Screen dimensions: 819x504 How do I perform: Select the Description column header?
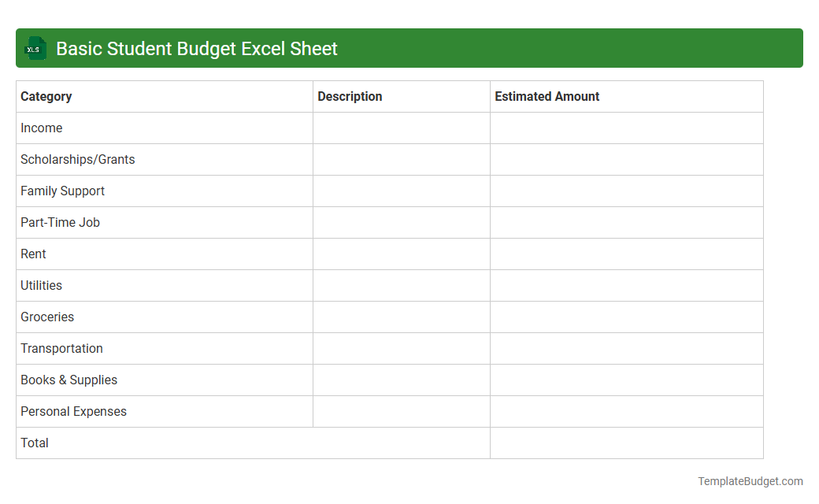coord(350,96)
